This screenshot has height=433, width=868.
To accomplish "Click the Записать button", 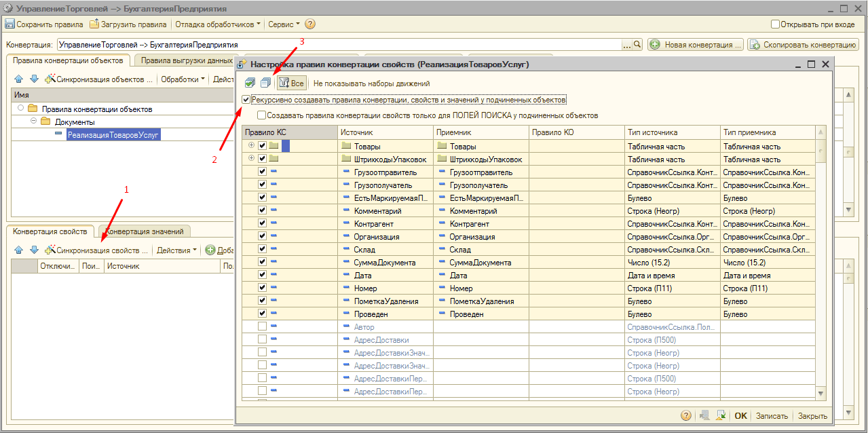I will (772, 416).
